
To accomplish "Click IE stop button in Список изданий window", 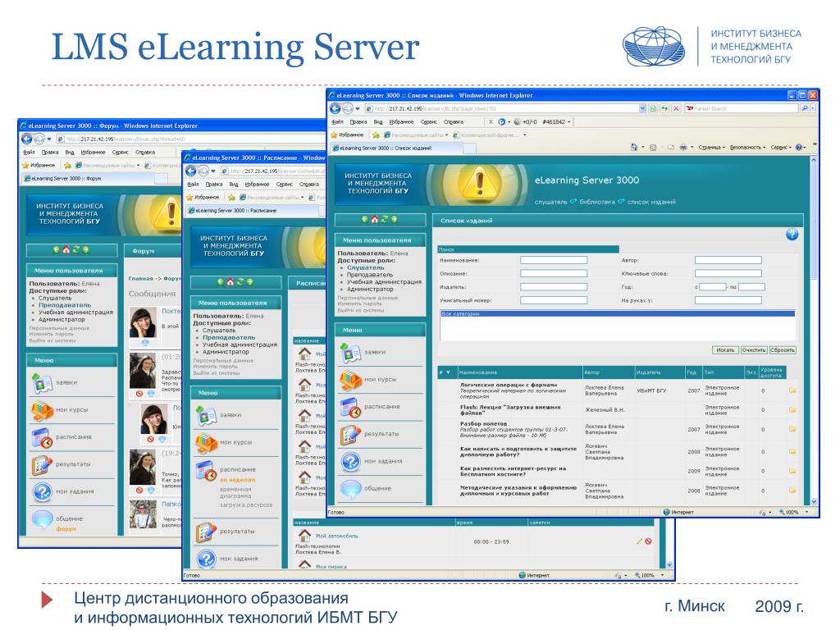I will tap(676, 108).
